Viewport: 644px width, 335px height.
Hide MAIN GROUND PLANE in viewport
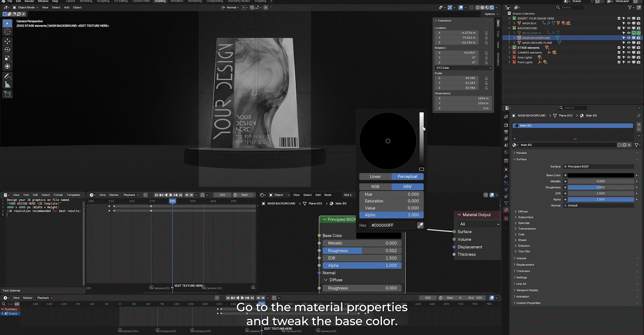629,43
